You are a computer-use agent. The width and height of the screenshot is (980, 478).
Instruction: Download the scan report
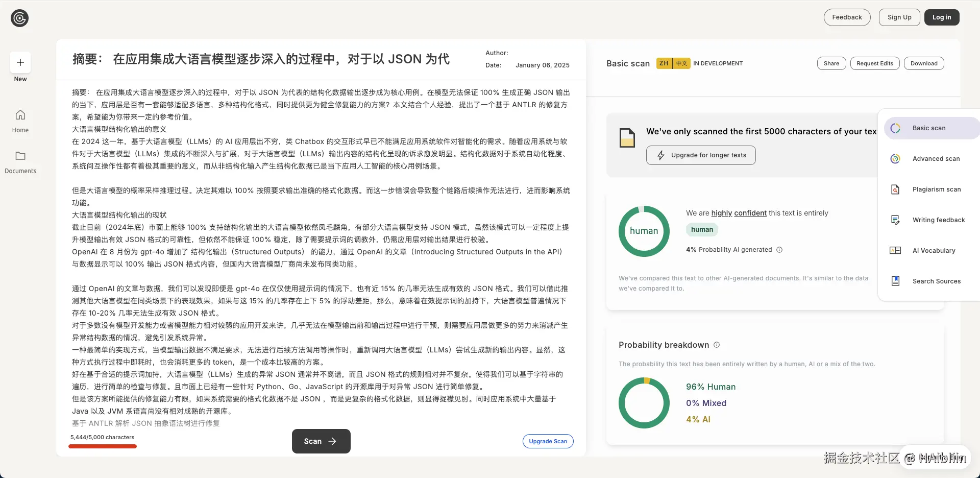pos(924,63)
